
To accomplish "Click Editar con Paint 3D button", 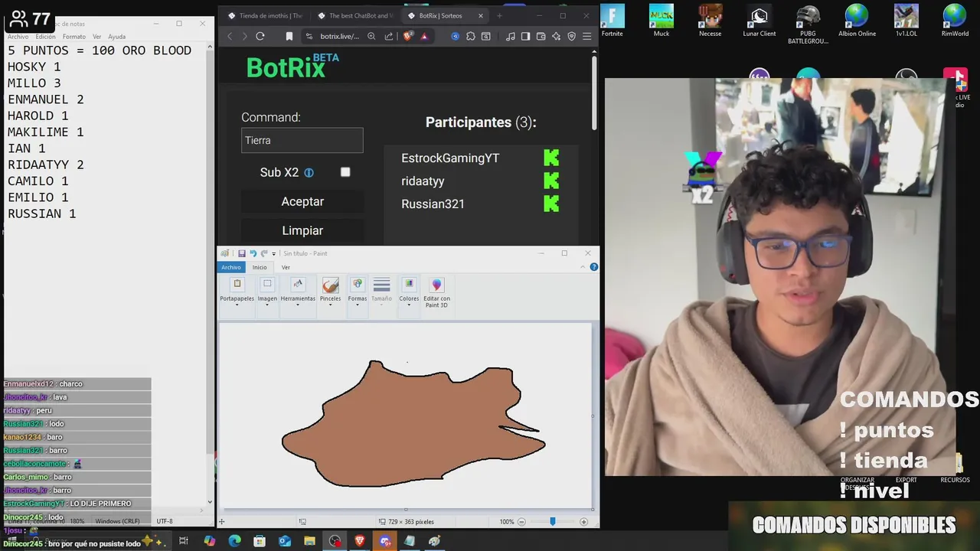I will [x=436, y=293].
